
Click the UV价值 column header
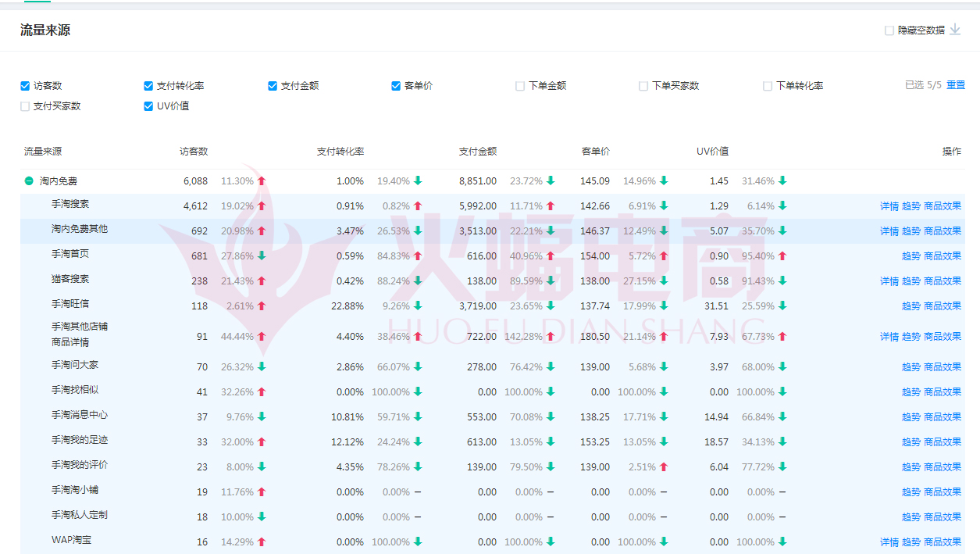[x=713, y=152]
